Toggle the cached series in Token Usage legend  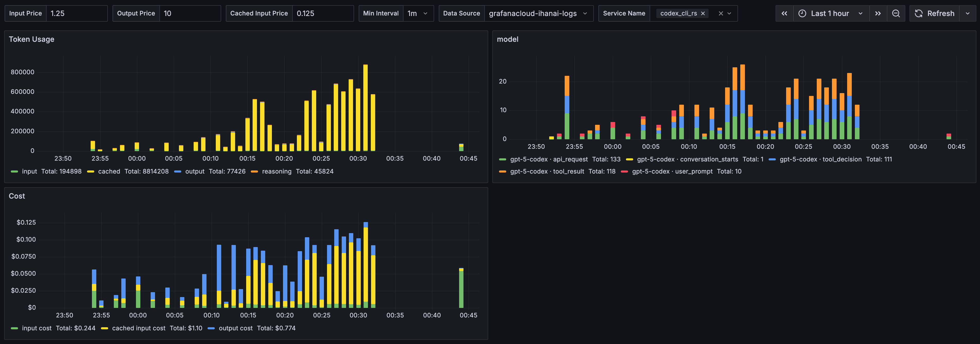[109, 171]
